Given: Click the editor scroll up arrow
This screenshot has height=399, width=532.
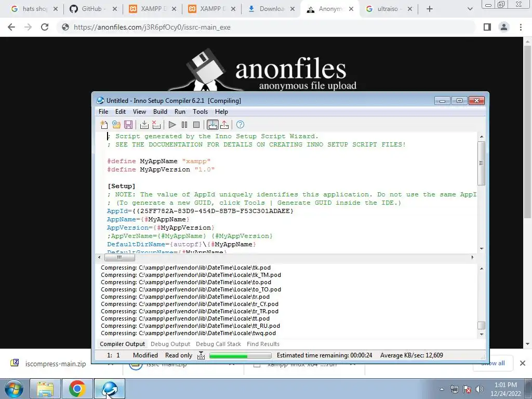Looking at the screenshot, I should [x=481, y=137].
